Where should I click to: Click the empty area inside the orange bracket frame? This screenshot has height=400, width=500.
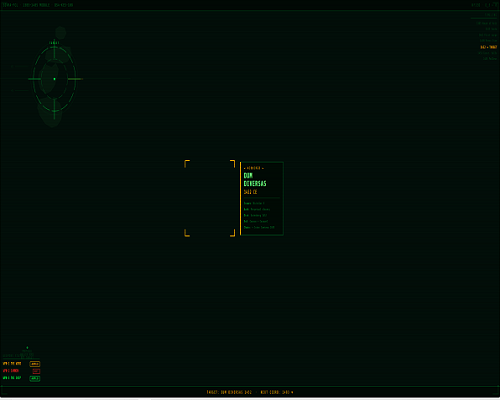tap(210, 198)
